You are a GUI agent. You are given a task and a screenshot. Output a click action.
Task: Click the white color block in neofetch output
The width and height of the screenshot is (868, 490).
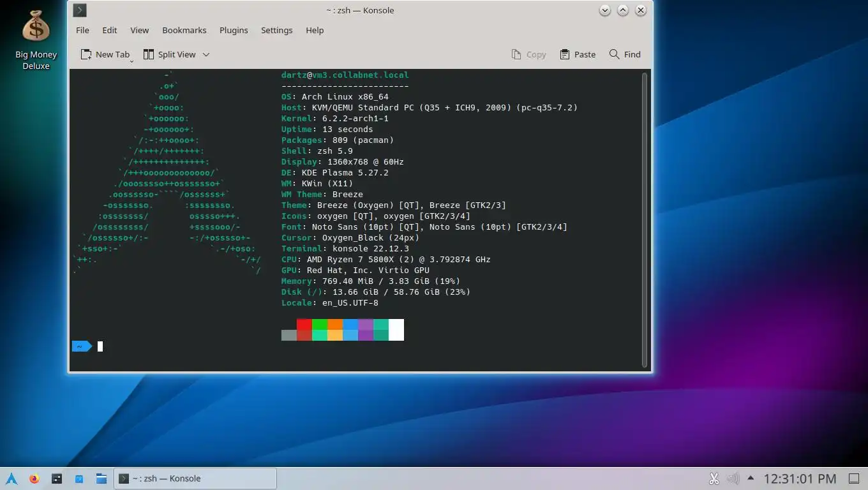tap(396, 330)
